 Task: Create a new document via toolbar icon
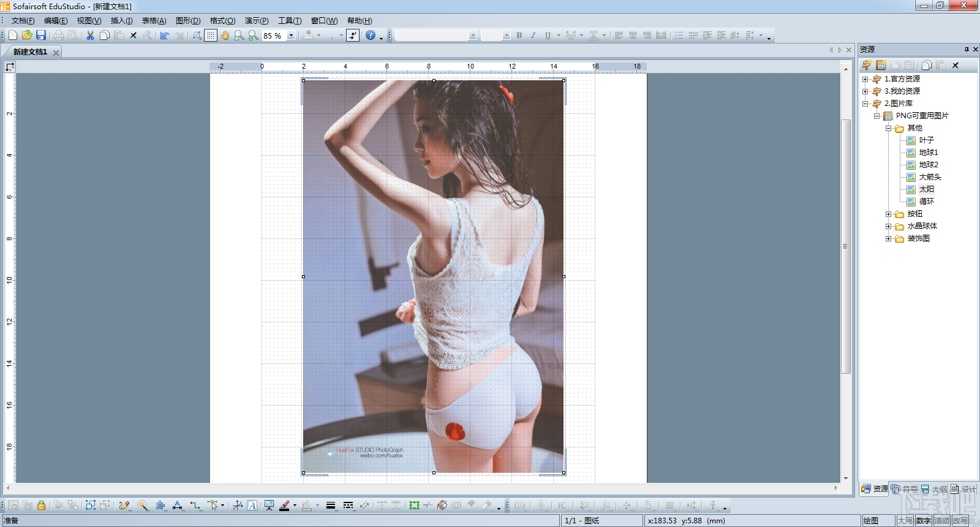coord(12,36)
